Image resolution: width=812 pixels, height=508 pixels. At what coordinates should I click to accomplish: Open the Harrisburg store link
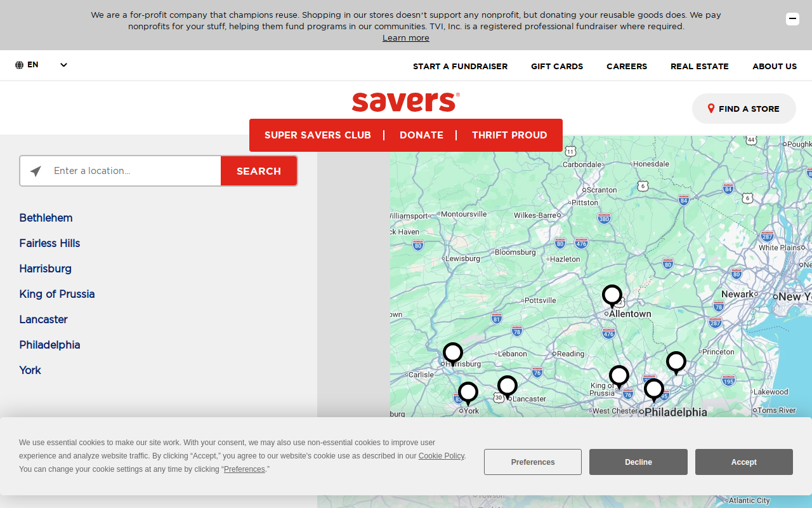(x=45, y=269)
